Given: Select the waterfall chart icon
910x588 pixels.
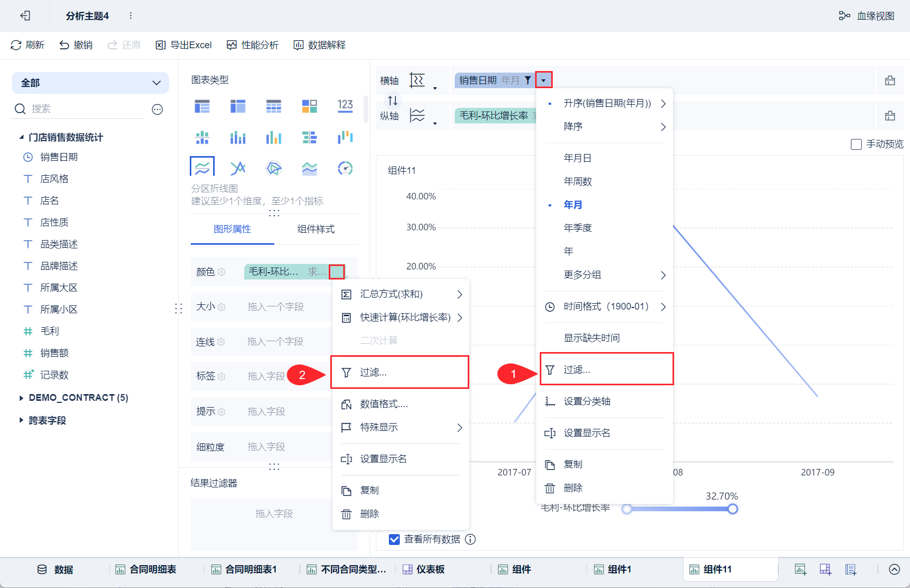Looking at the screenshot, I should click(345, 137).
